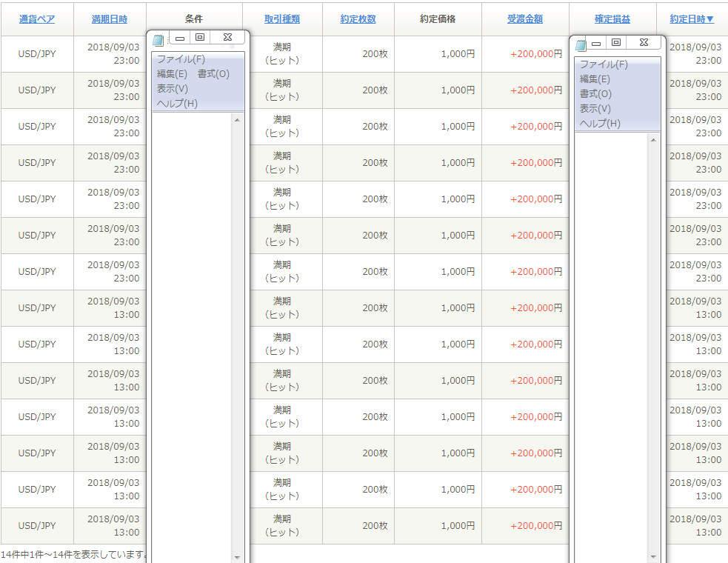Open ヘルプ(H) menu in right Notepad

point(601,124)
